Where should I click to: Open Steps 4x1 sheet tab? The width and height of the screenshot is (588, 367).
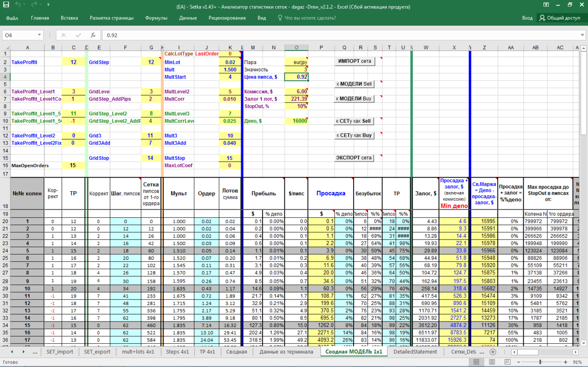[x=177, y=352]
